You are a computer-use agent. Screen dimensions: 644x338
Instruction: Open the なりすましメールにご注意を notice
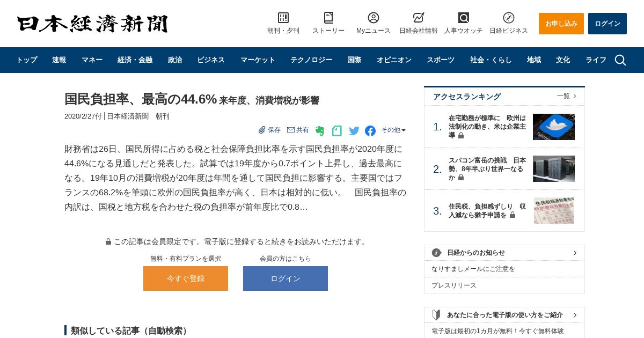[473, 269]
